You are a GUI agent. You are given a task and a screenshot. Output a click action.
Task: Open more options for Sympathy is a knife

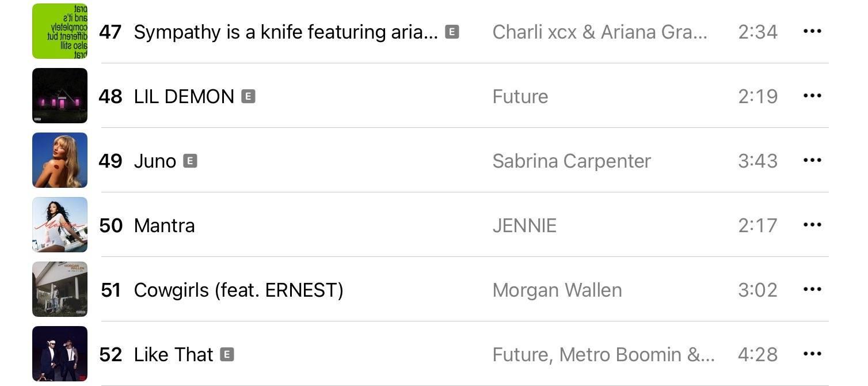point(812,31)
